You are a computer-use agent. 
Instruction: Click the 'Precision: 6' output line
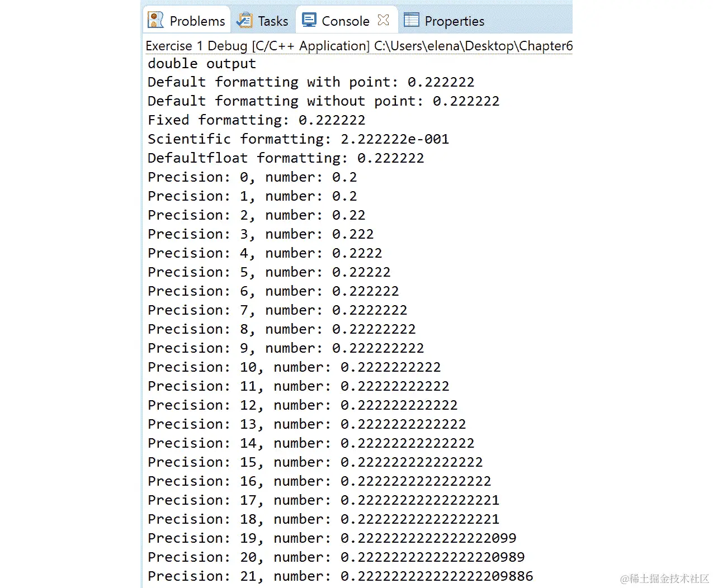[x=273, y=291]
